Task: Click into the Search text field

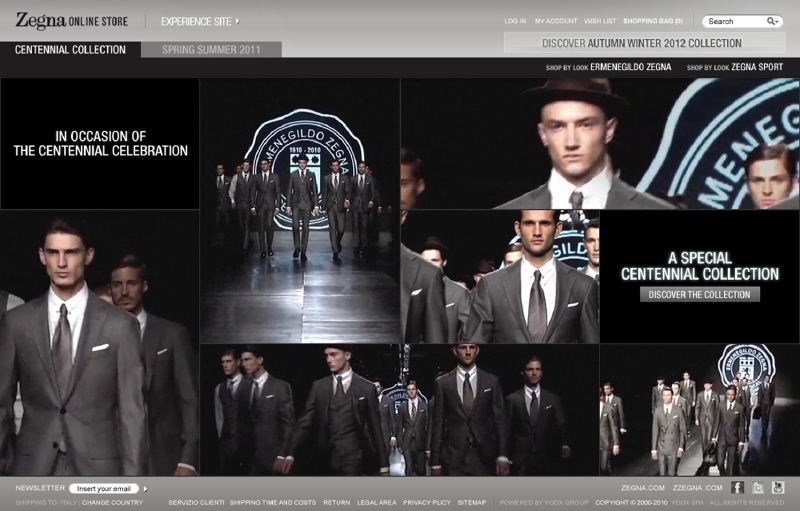Action: (x=733, y=21)
